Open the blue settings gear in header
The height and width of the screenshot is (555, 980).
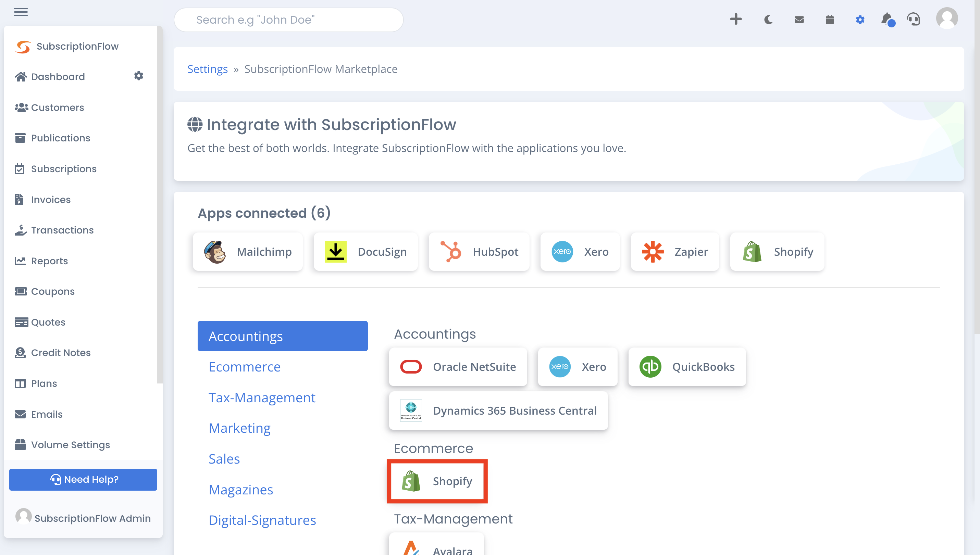click(860, 20)
